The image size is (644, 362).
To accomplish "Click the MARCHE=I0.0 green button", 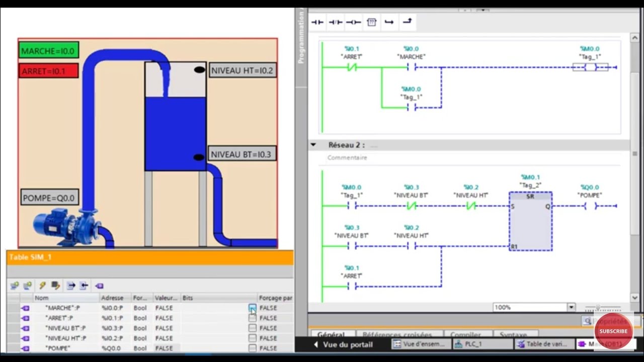I will coord(49,50).
